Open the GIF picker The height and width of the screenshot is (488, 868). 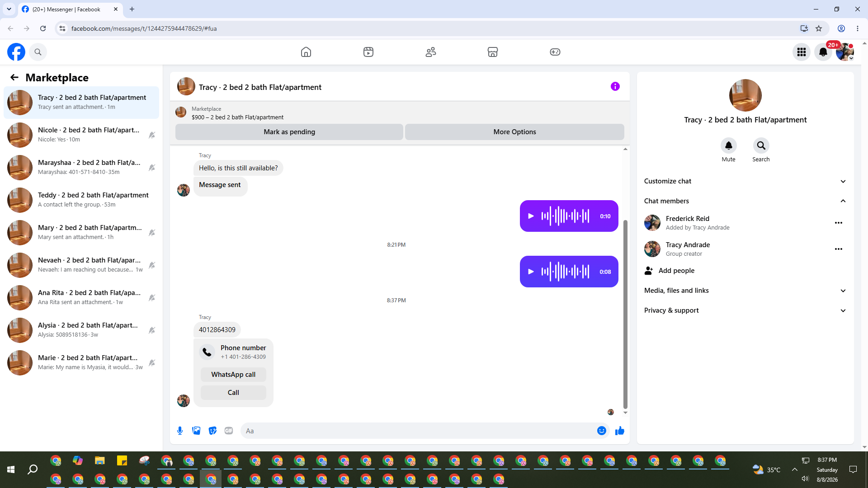[x=229, y=431]
